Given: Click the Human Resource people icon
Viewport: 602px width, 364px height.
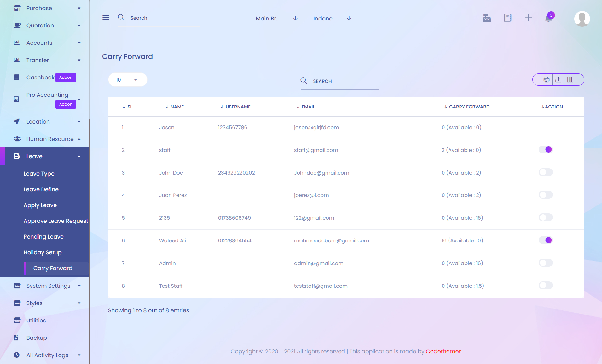Looking at the screenshot, I should 17,139.
